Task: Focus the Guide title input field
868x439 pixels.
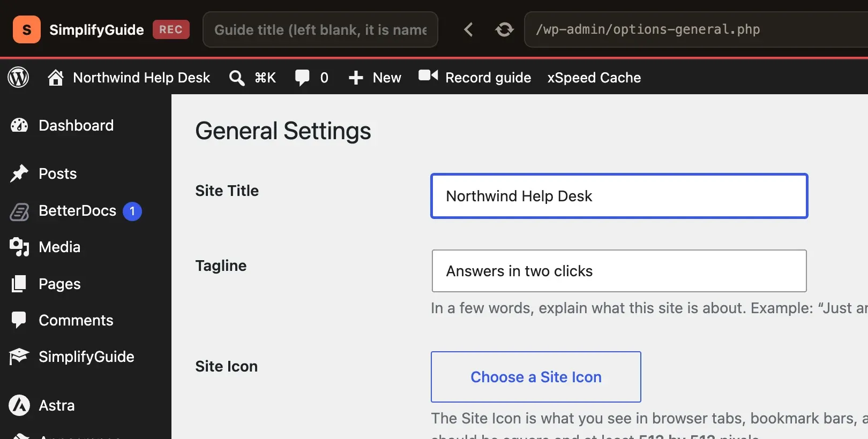Action: (320, 29)
